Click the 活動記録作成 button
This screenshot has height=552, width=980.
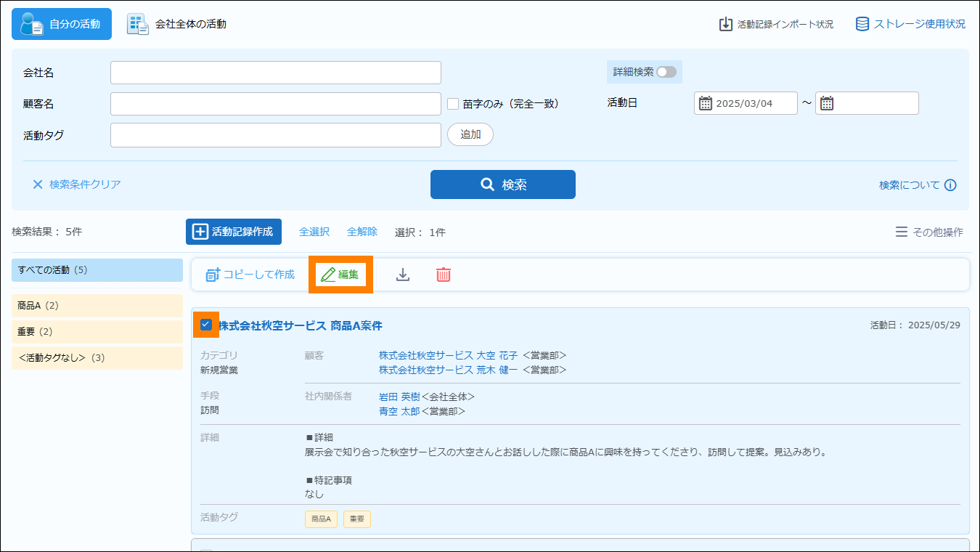(233, 232)
